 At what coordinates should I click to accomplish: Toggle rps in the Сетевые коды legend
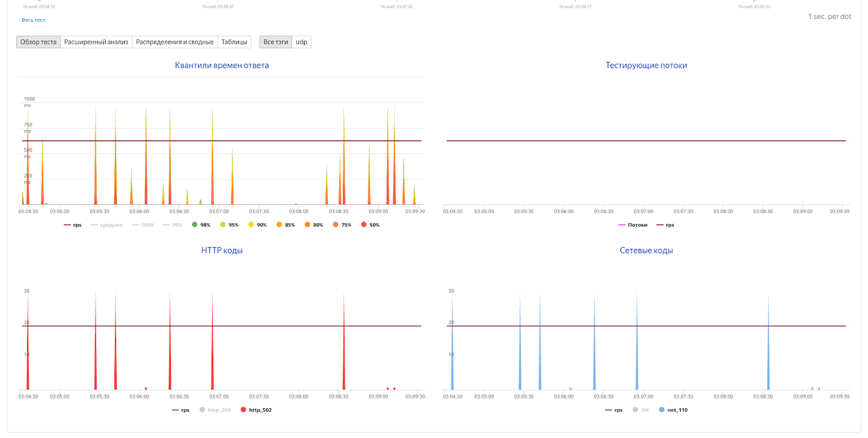614,410
